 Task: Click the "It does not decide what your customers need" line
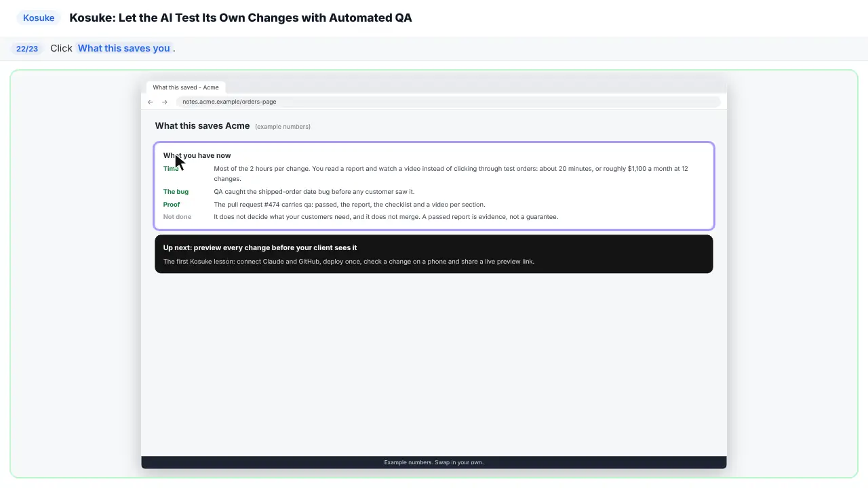[386, 217]
